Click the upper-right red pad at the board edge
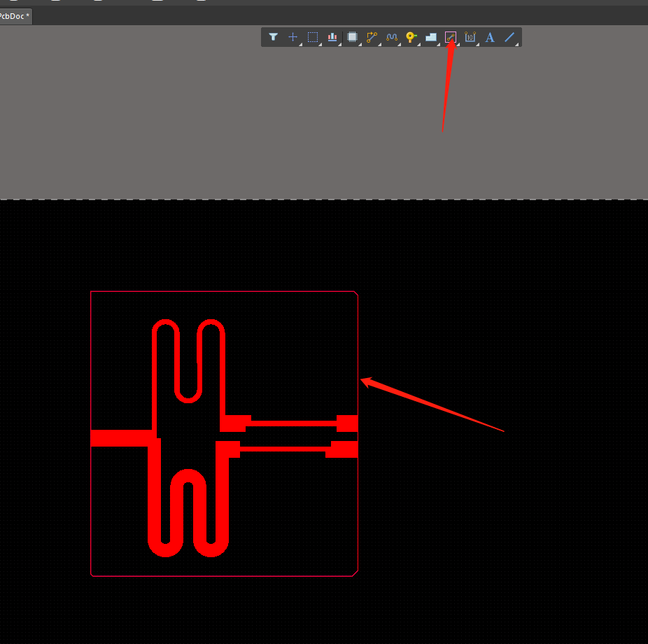 click(347, 423)
